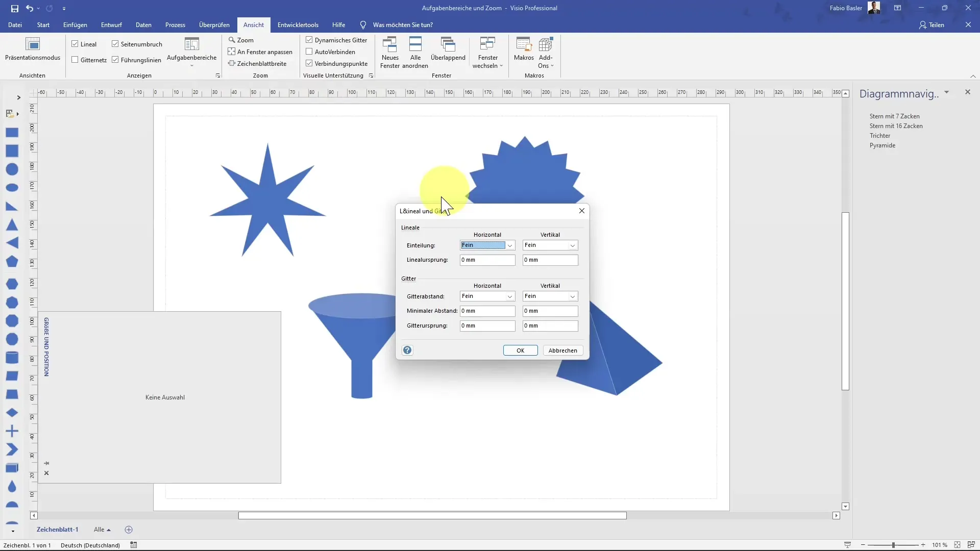This screenshot has width=980, height=551.
Task: Toggle the Seitenumbruch checkbox
Action: (x=115, y=44)
